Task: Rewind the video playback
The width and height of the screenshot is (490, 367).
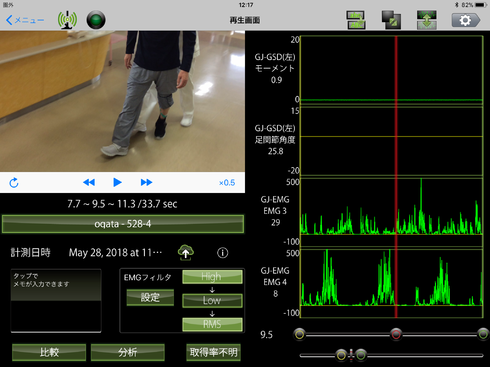Action: [x=89, y=182]
